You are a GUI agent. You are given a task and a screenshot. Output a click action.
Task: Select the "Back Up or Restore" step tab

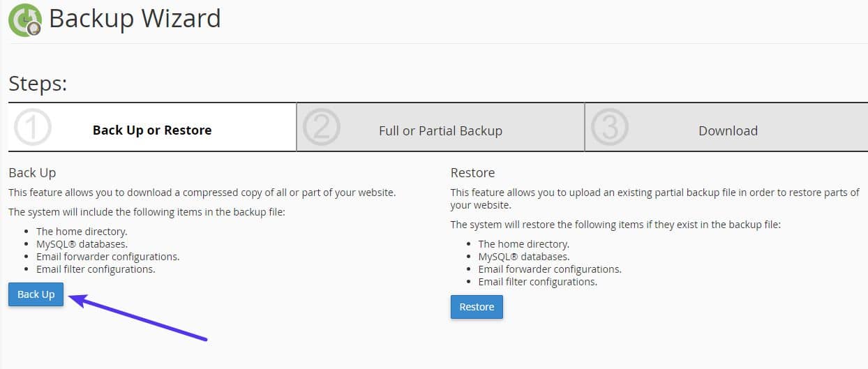tap(152, 130)
